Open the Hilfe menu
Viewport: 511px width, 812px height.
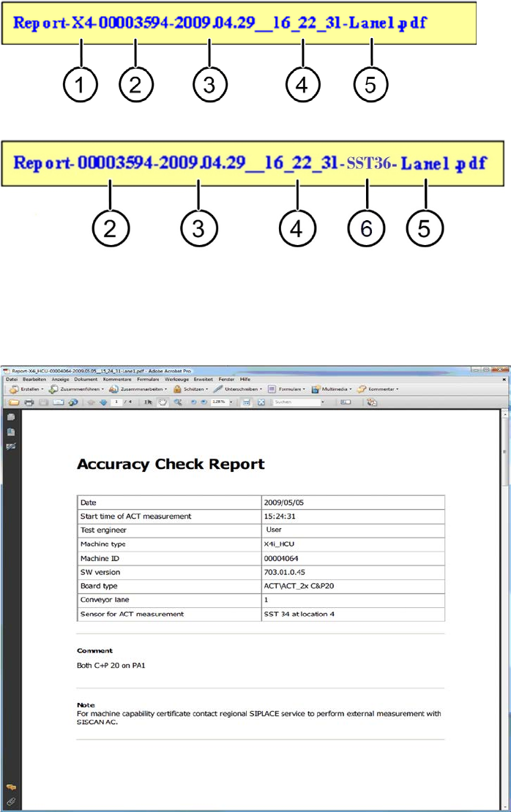[x=245, y=379]
